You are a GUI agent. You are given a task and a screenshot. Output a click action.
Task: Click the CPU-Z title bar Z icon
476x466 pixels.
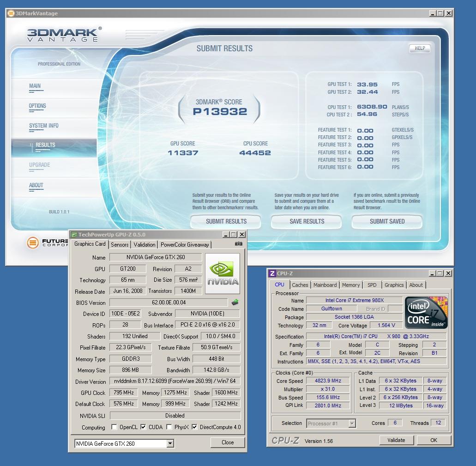(272, 273)
